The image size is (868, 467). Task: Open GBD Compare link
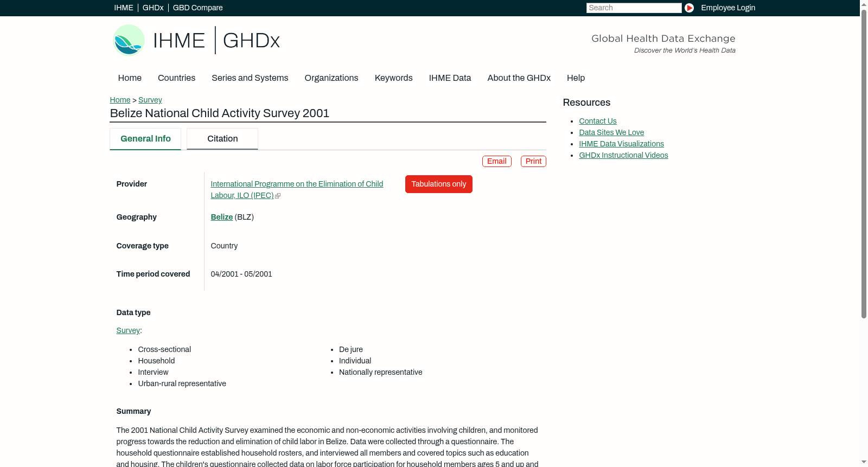point(198,8)
